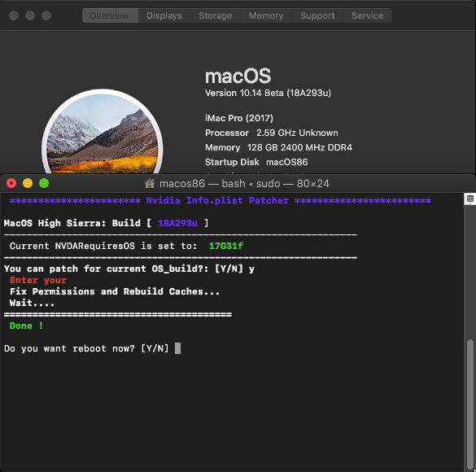Viewport: 476px width, 472px height.
Task: Click the 'Do you want reboot now? [Y/N]' prompt
Action: [x=86, y=348]
